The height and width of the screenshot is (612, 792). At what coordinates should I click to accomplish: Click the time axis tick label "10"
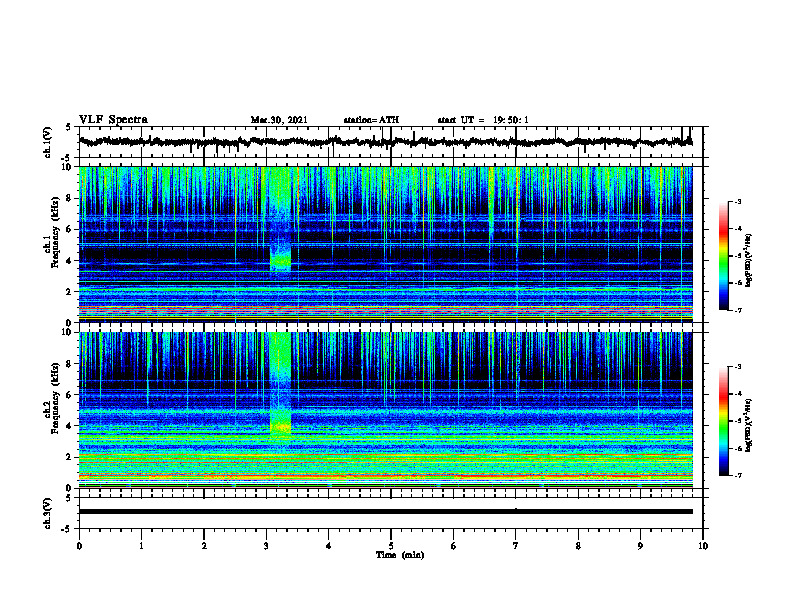pos(703,546)
